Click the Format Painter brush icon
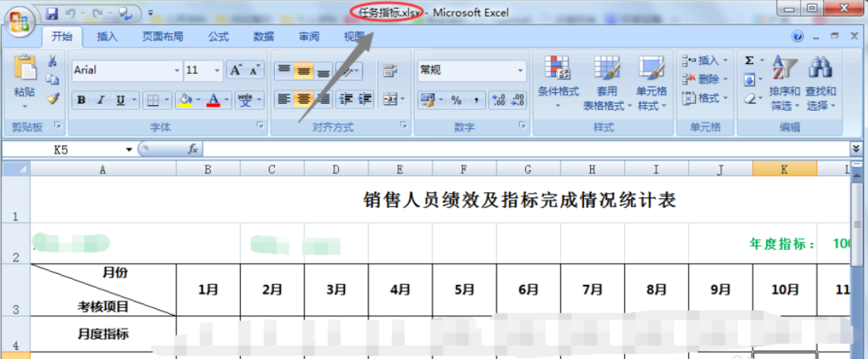Screen dimensions: 868x359 (x=53, y=98)
